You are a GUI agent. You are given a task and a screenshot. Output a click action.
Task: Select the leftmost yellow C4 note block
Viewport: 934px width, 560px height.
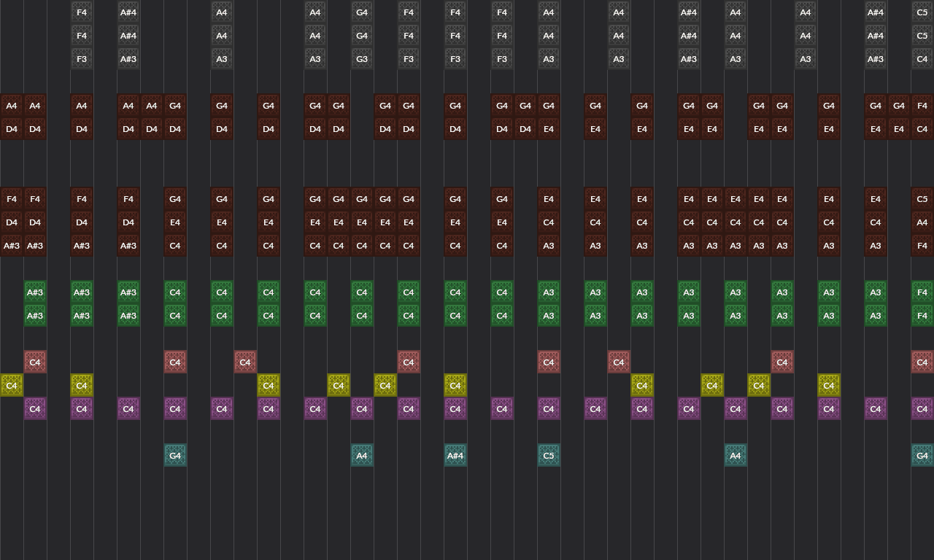pos(12,386)
